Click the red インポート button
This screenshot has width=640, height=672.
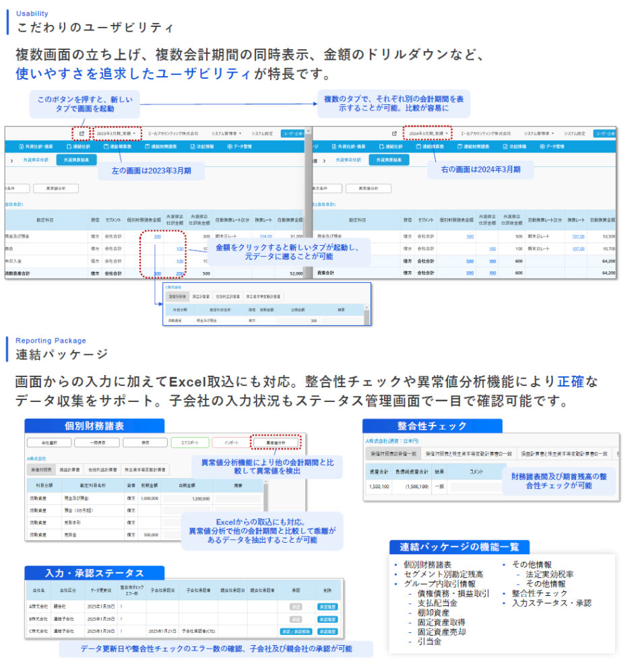coord(230,442)
